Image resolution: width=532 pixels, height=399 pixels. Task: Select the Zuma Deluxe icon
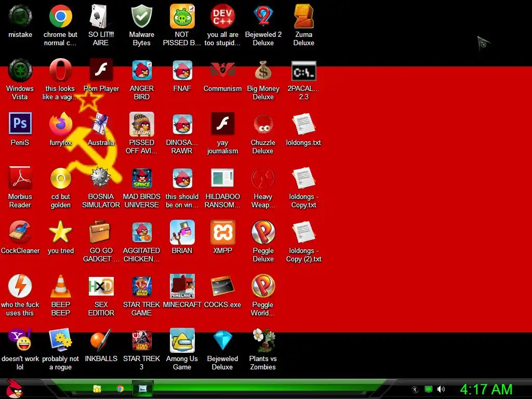[303, 16]
